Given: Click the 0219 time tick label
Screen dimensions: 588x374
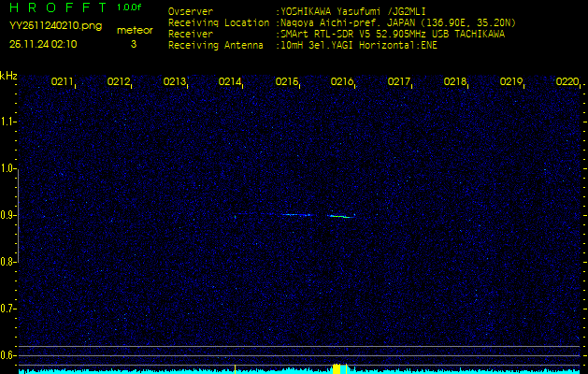Looking at the screenshot, I should point(511,82).
